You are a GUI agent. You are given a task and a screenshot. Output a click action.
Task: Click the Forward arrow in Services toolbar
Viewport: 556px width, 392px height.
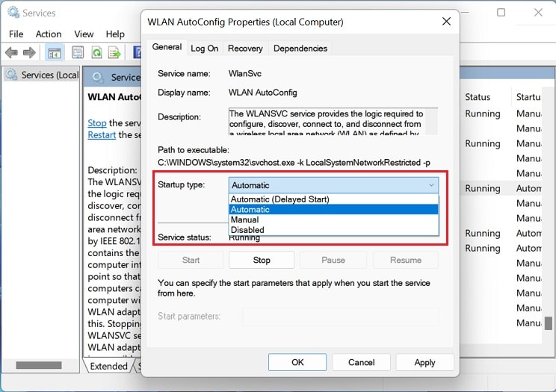click(29, 53)
